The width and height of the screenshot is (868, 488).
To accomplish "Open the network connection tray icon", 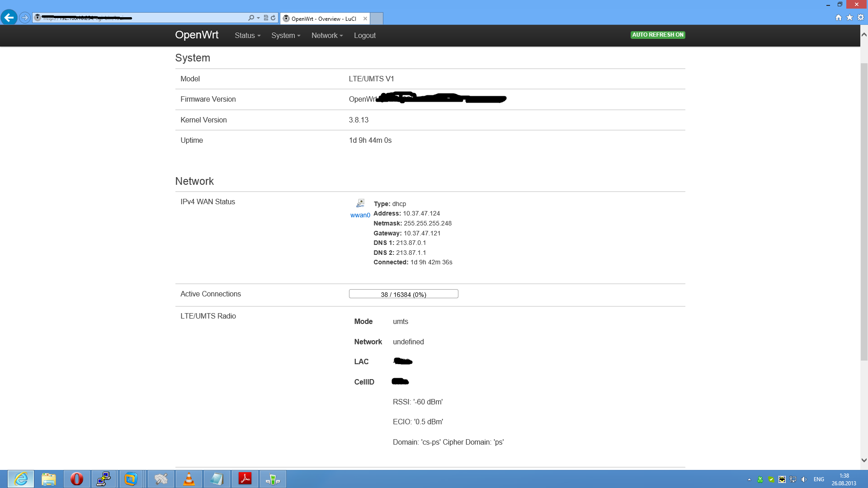I will [793, 479].
